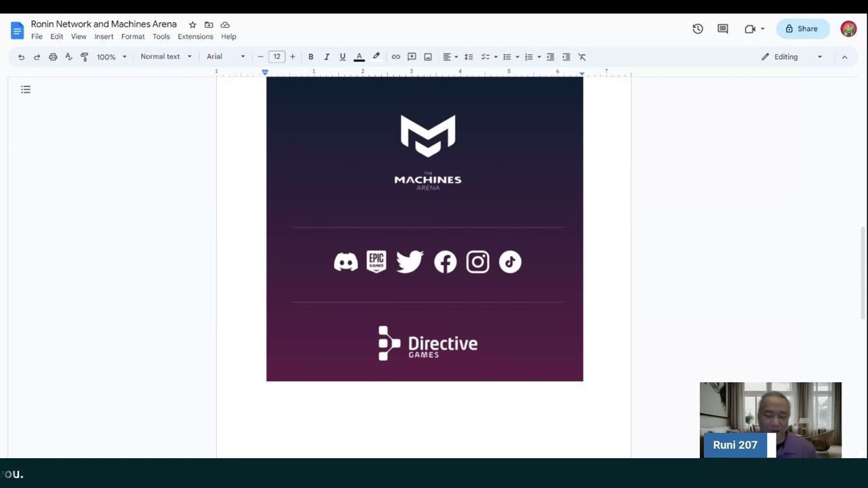868x488 pixels.
Task: Open the Format menu
Action: [133, 37]
